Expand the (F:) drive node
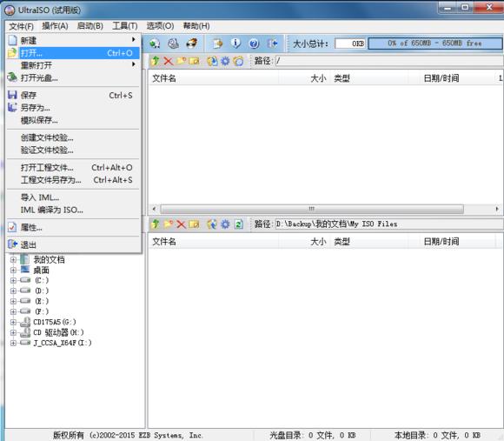 pos(13,311)
